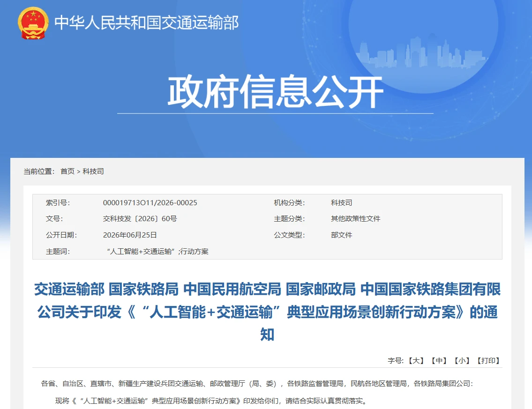
Task: Click the 部文件 document type value
Action: coord(342,235)
